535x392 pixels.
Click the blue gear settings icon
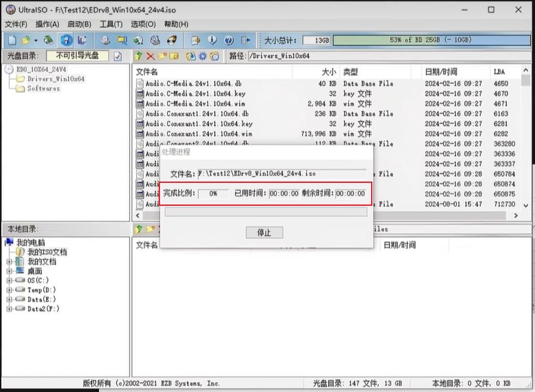[203, 56]
